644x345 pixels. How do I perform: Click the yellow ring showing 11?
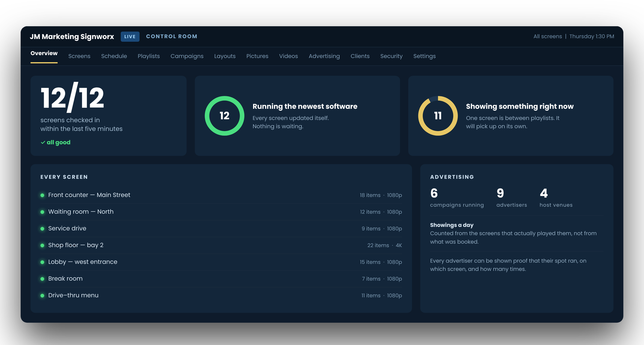pos(438,116)
